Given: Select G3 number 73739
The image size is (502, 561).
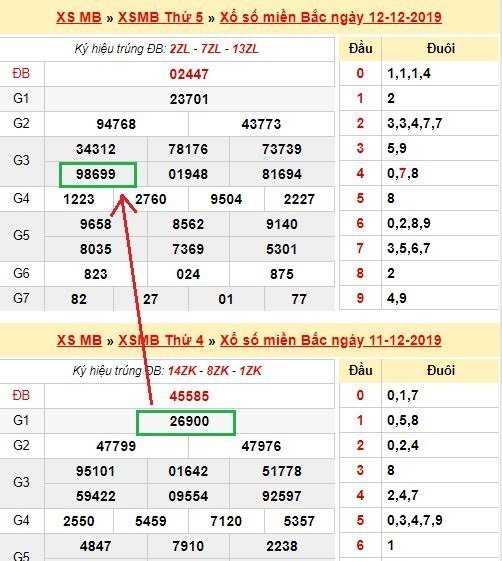Looking at the screenshot, I should [x=282, y=149].
